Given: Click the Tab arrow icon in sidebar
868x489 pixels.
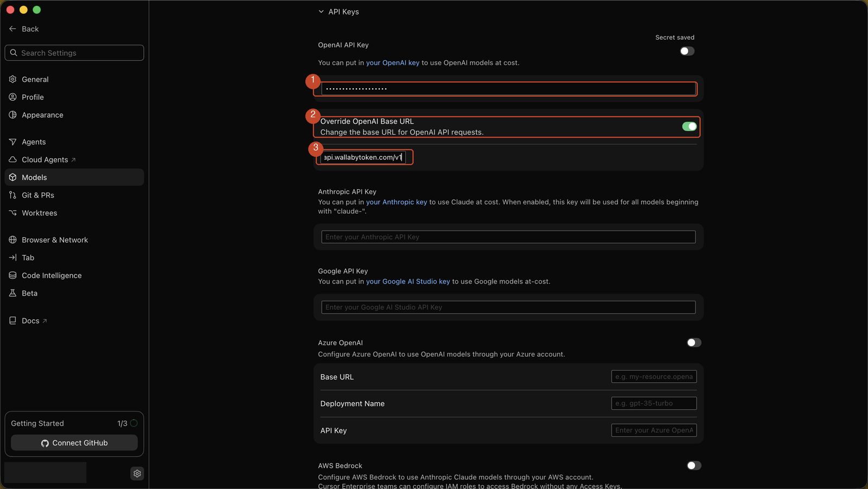Looking at the screenshot, I should click(x=12, y=258).
